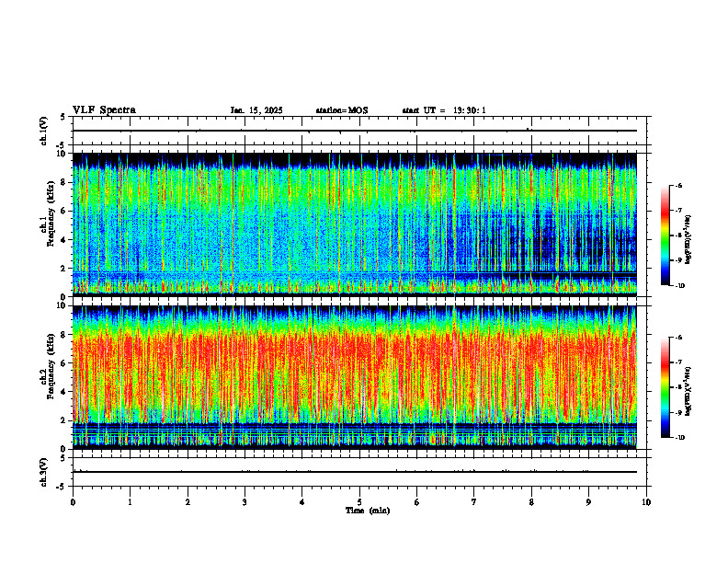Click the ch.3 voltage waveform trace
Image resolution: width=728 pixels, height=563 pixels.
pyautogui.click(x=355, y=472)
